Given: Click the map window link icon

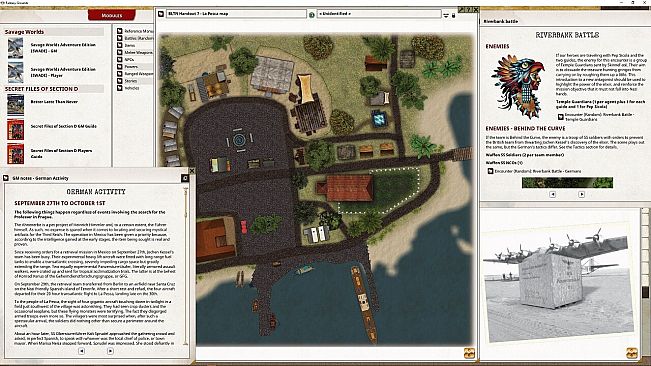Looking at the screenshot, I should (161, 14).
